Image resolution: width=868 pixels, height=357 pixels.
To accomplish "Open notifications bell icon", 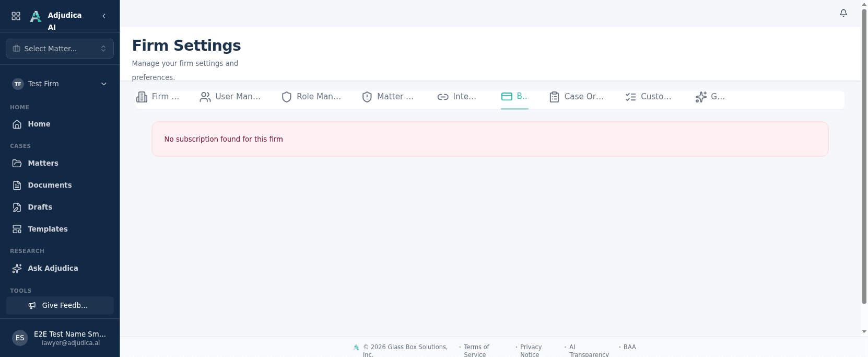I will (843, 13).
